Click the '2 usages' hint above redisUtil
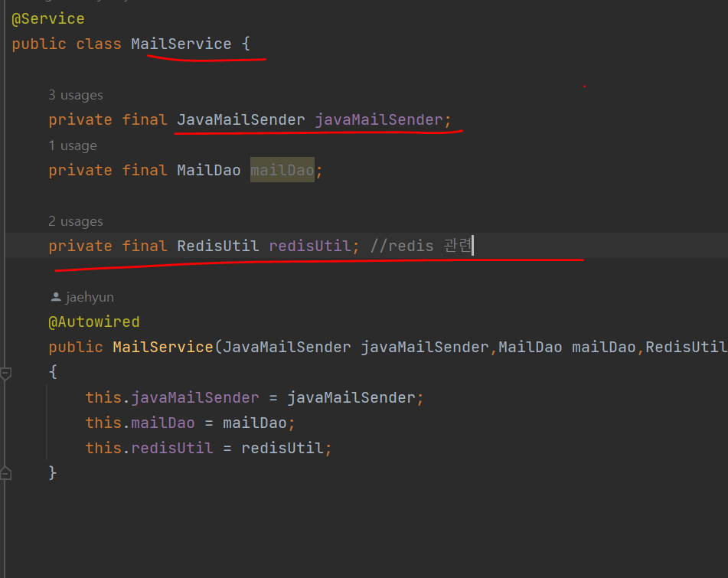Viewport: 728px width, 578px height. [76, 221]
